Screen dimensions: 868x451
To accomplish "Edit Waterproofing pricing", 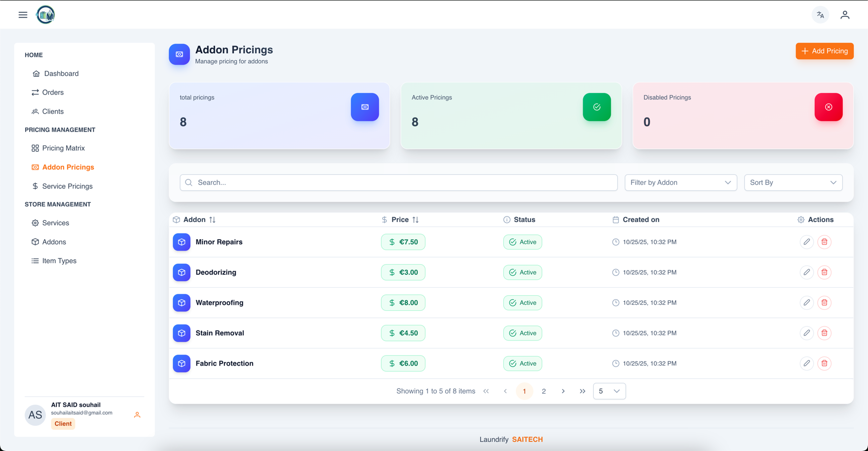I will coord(807,303).
